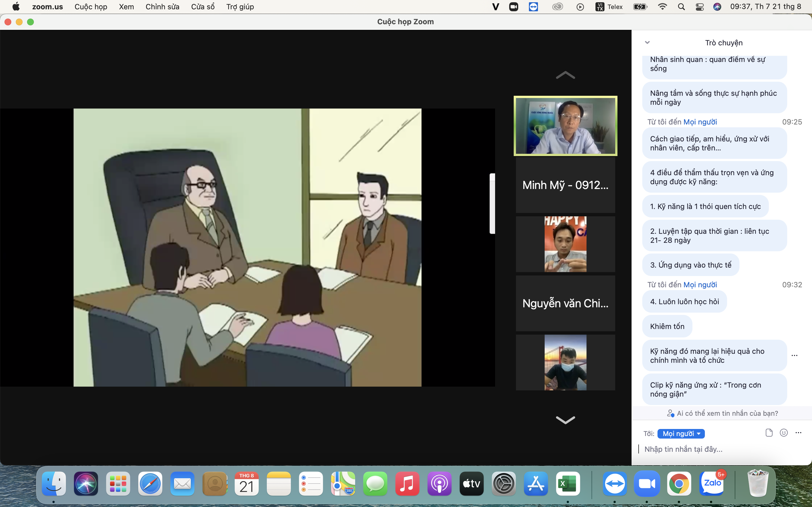Open chat options three-dot menu
This screenshot has height=507, width=812.
click(798, 433)
